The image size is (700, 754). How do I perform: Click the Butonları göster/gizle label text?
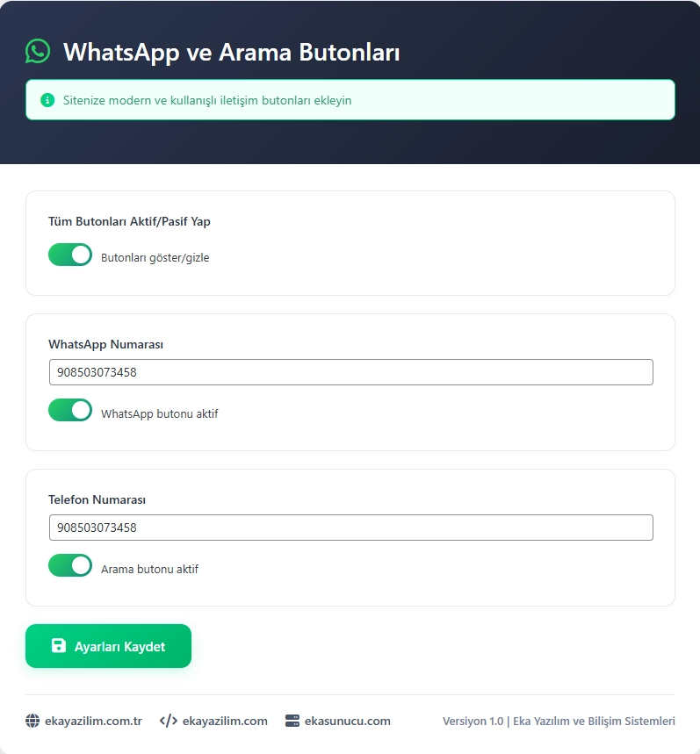click(155, 258)
